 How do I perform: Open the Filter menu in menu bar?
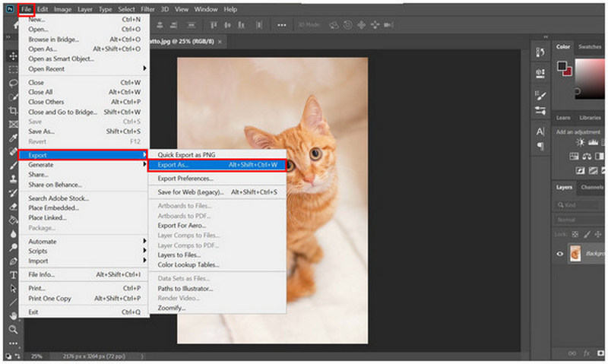147,9
